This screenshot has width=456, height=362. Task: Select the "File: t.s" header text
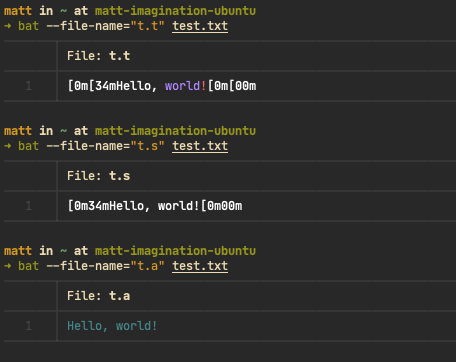99,176
